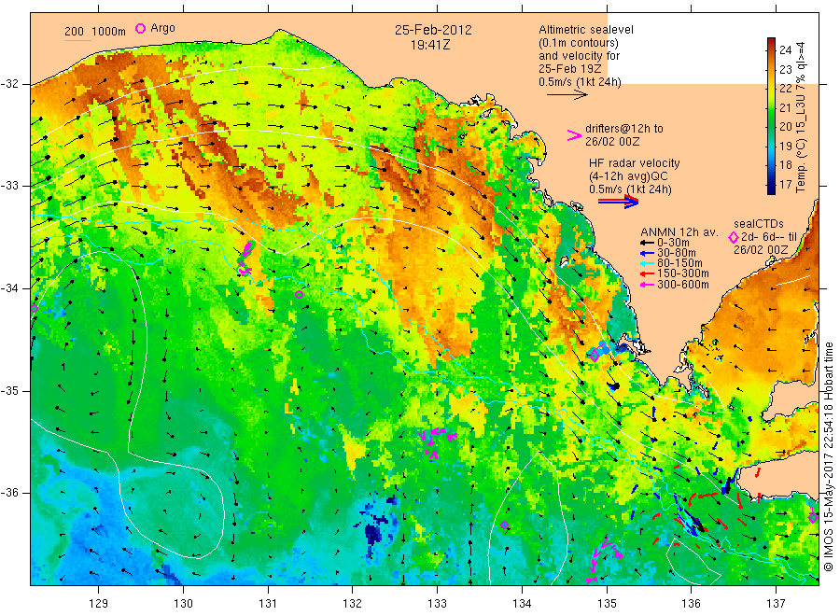Click the magenta sealCTDs diamond legend symbol
The width and height of the screenshot is (840, 616).
click(x=734, y=237)
